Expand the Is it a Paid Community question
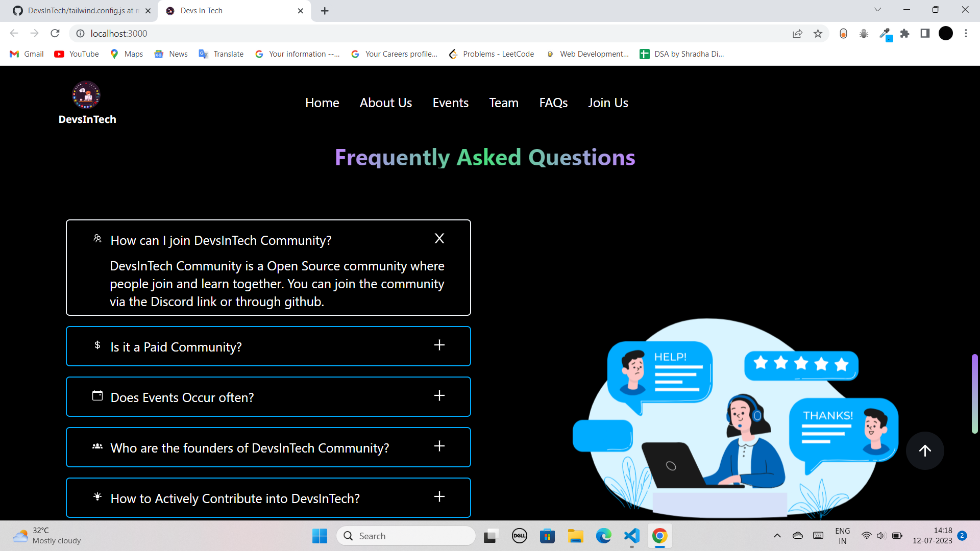Viewport: 980px width, 551px height. click(439, 345)
